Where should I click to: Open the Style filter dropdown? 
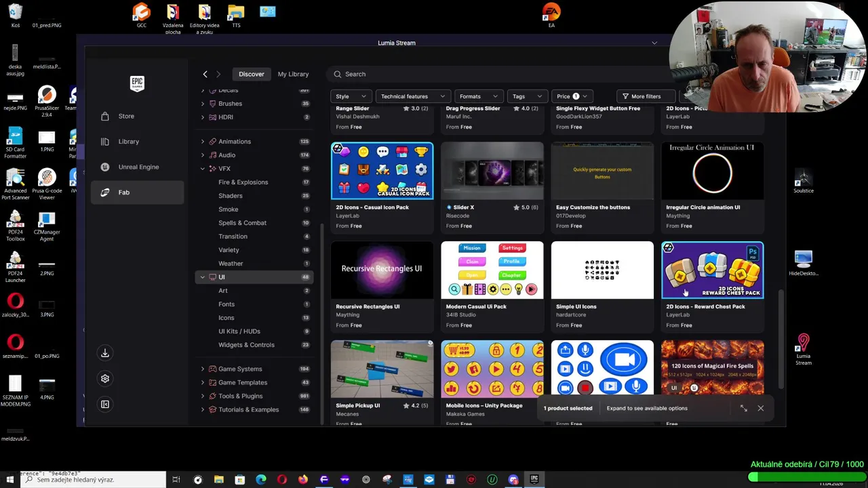(x=351, y=96)
